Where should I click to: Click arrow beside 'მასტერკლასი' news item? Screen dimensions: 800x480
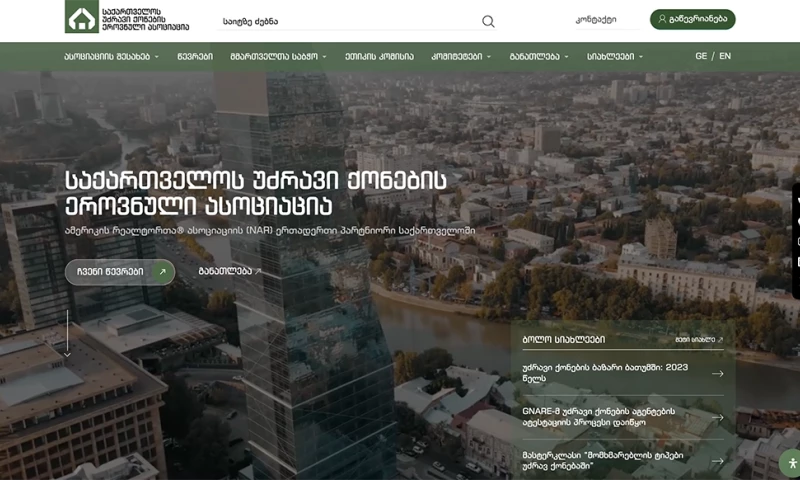(718, 461)
